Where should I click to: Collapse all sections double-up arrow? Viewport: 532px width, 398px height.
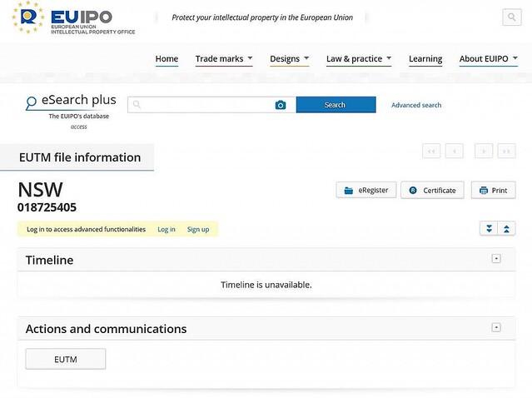506,229
